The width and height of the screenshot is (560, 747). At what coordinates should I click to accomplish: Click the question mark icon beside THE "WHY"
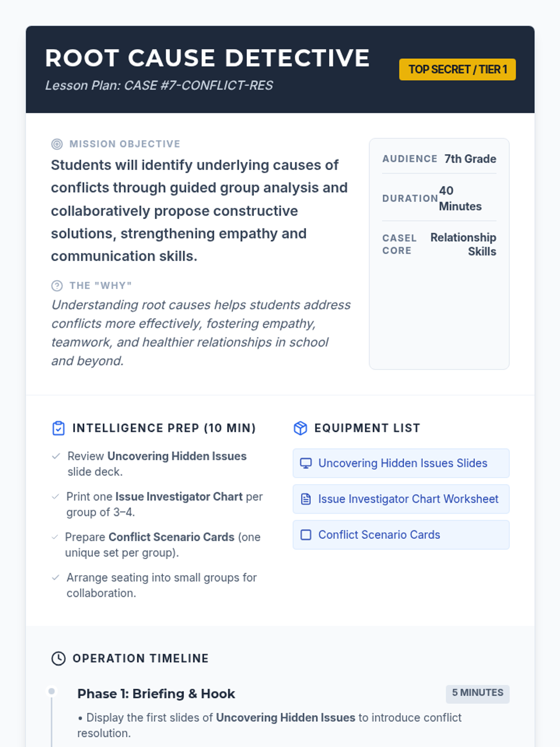coord(57,286)
